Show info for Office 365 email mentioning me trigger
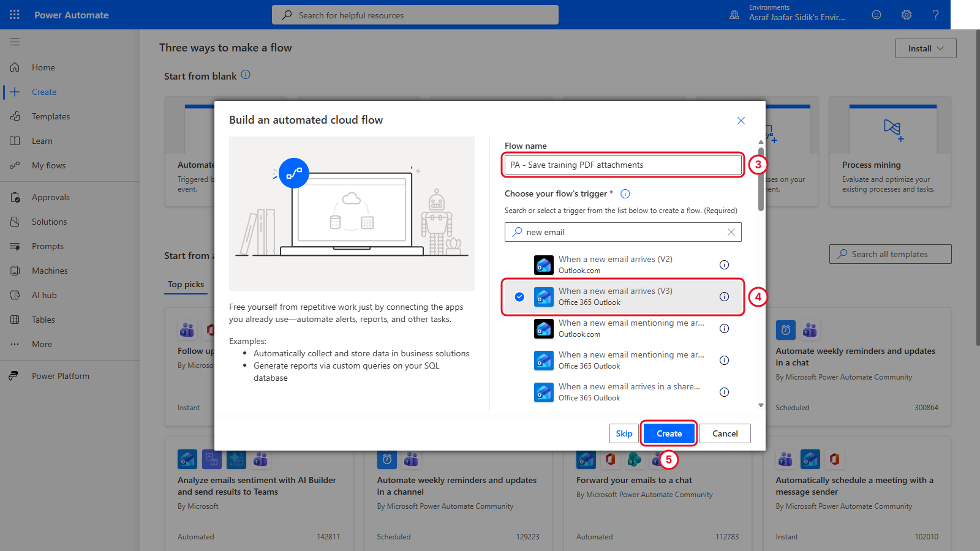 (x=724, y=361)
